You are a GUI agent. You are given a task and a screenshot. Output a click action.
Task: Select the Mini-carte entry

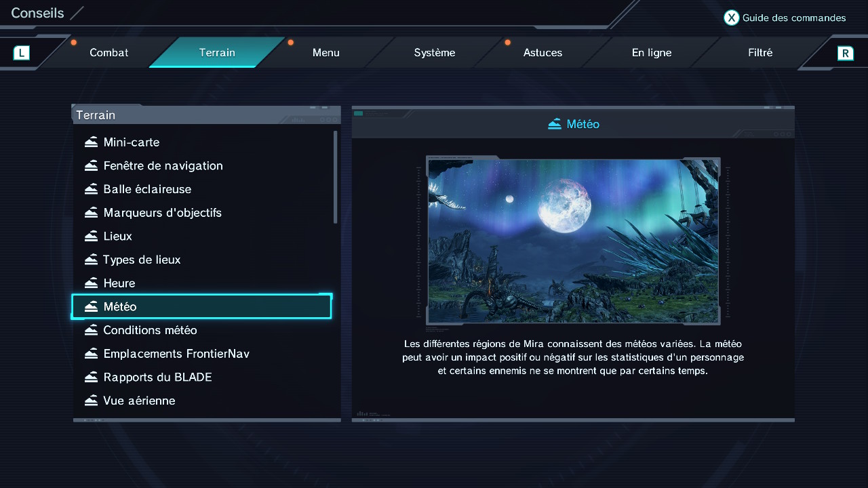tap(202, 142)
